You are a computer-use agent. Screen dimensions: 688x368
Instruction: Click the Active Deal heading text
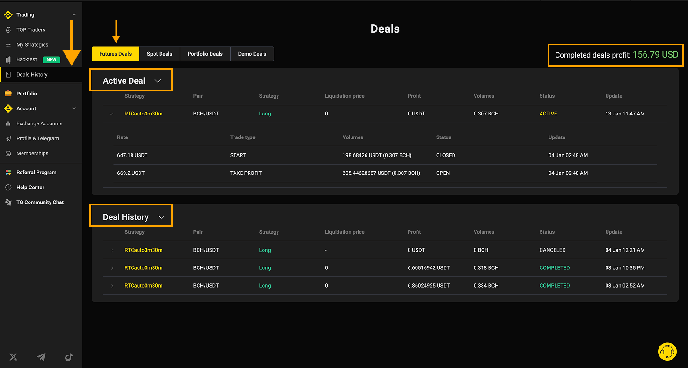click(124, 81)
